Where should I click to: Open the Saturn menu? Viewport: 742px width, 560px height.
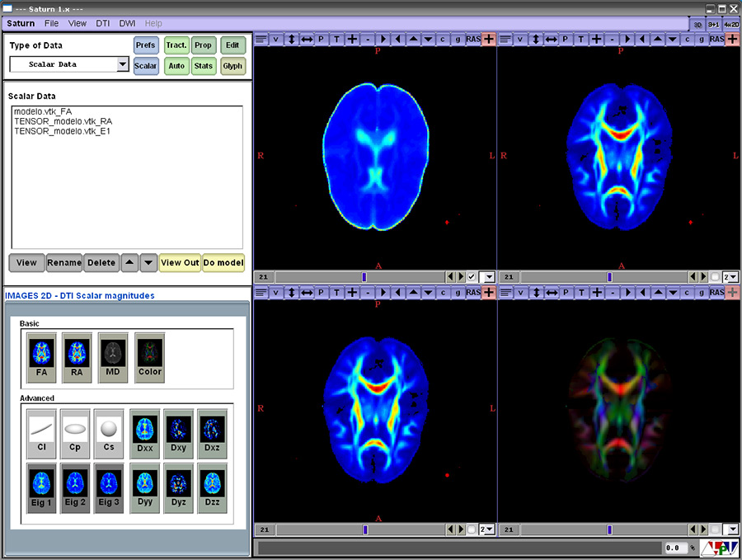click(x=21, y=23)
